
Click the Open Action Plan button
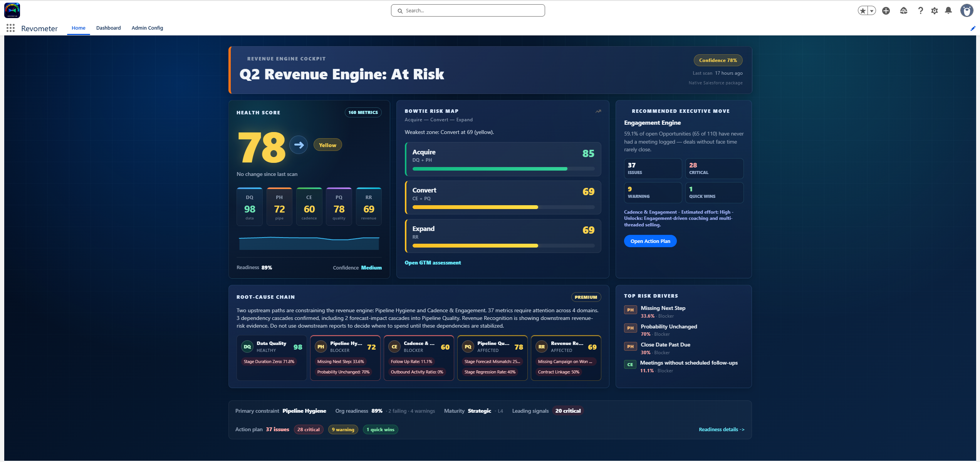[x=650, y=241]
